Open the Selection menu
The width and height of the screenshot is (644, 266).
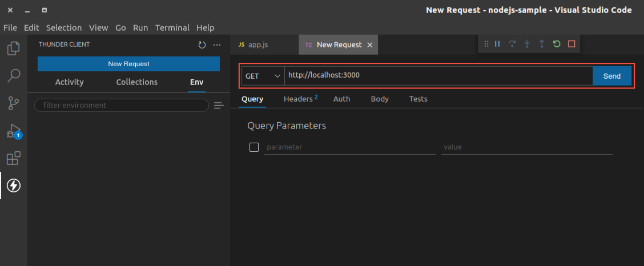click(x=64, y=28)
